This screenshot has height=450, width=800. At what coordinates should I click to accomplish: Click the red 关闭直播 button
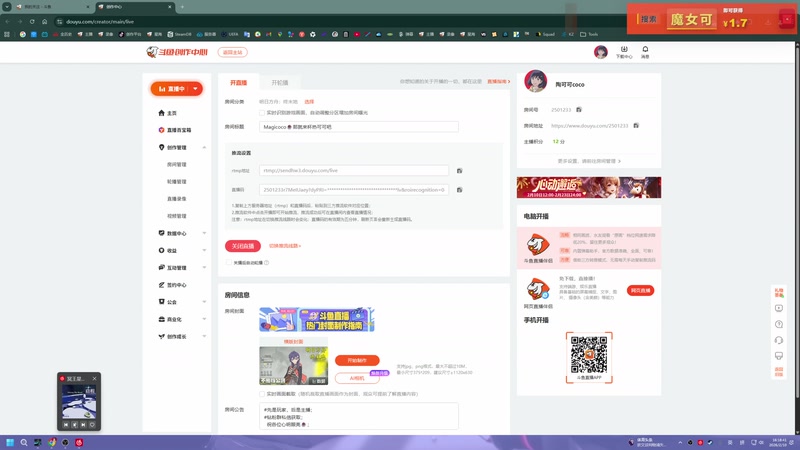click(x=243, y=246)
